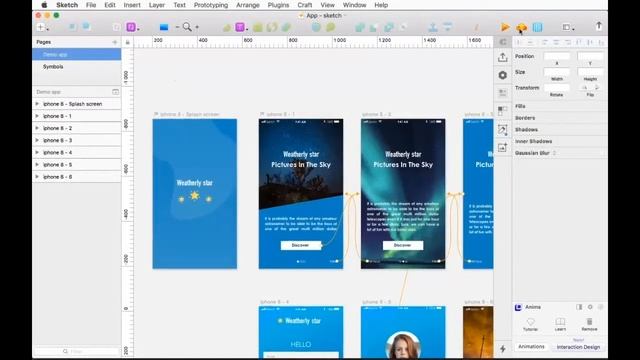Click the zoom out minus button

pyautogui.click(x=177, y=27)
